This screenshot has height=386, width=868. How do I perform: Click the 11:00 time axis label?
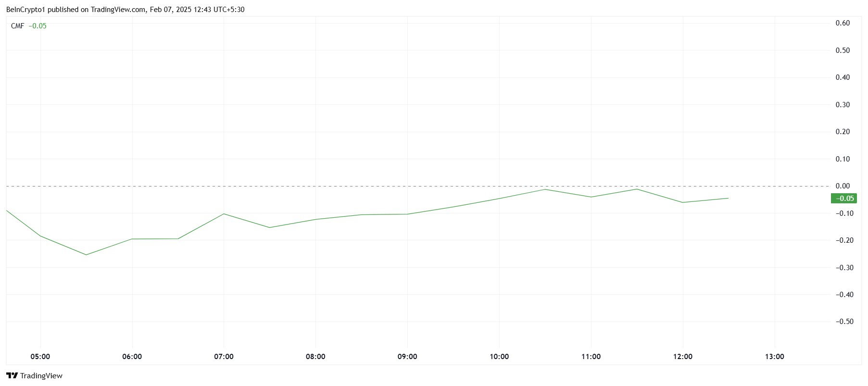pyautogui.click(x=591, y=357)
